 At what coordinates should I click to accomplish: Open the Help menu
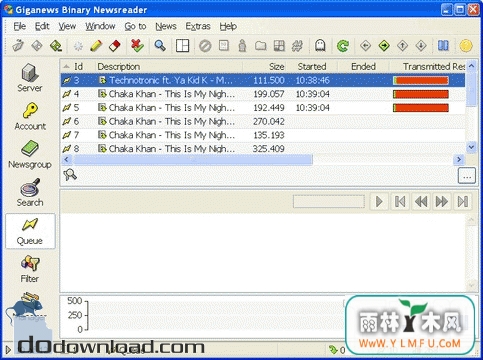(x=228, y=26)
